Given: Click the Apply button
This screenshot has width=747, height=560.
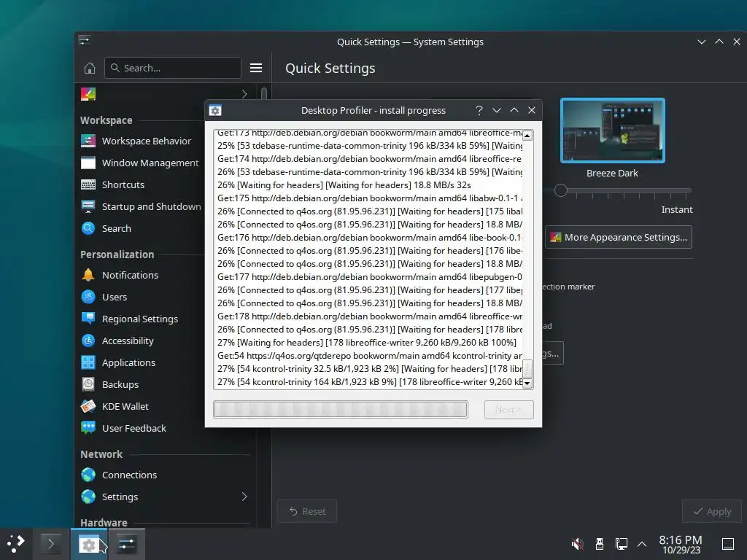Looking at the screenshot, I should [712, 511].
